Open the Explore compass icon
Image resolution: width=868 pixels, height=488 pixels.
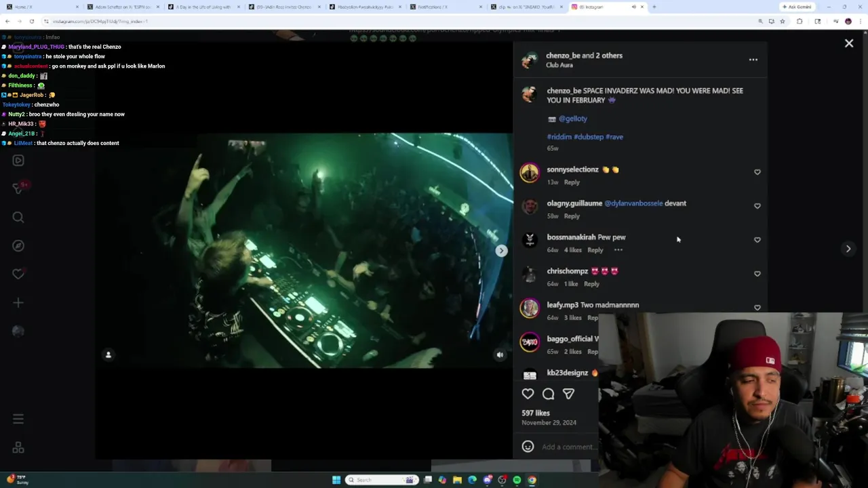[x=18, y=245]
